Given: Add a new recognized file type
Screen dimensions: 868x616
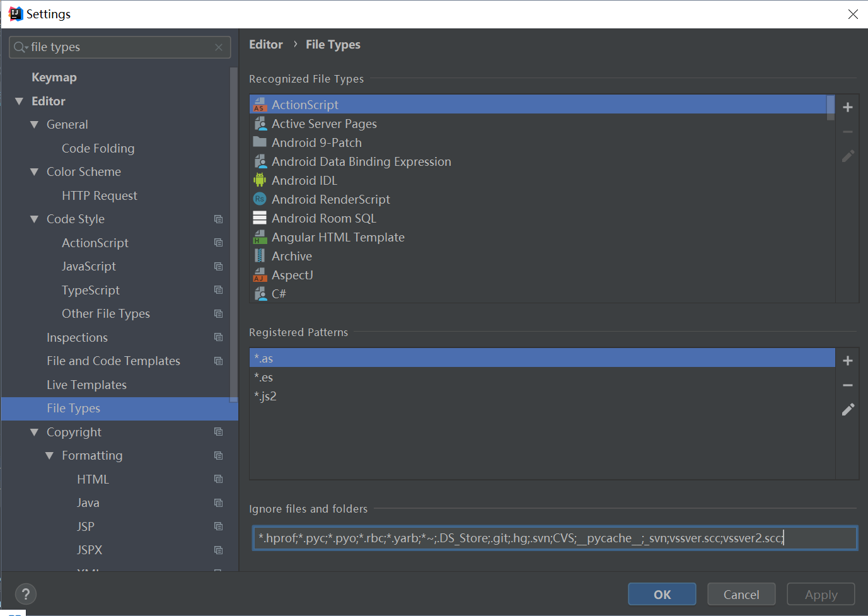Looking at the screenshot, I should (x=848, y=107).
